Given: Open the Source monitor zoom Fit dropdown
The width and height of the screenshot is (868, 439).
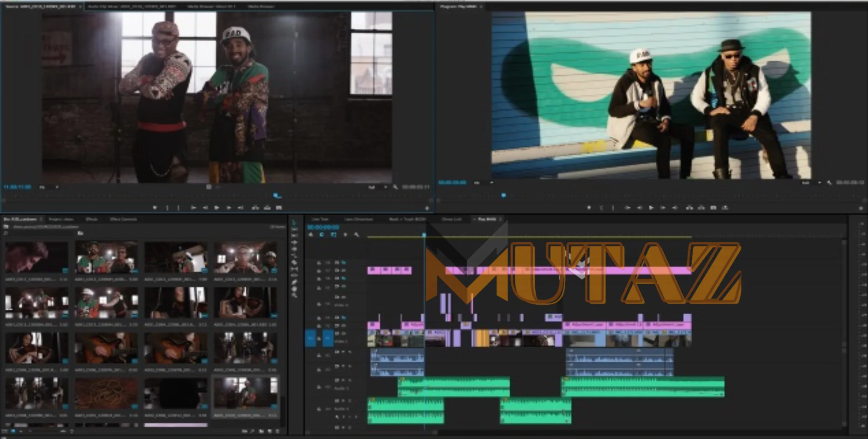Looking at the screenshot, I should (x=49, y=187).
